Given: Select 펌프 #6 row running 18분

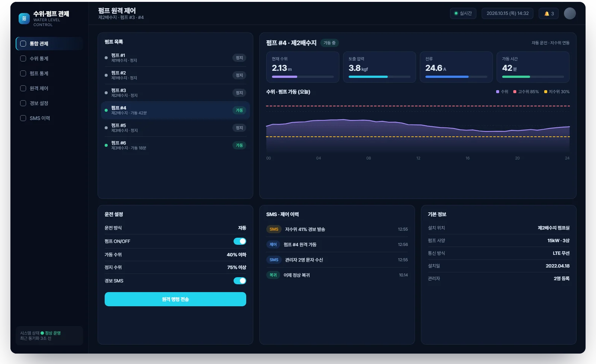Looking at the screenshot, I should click(175, 145).
